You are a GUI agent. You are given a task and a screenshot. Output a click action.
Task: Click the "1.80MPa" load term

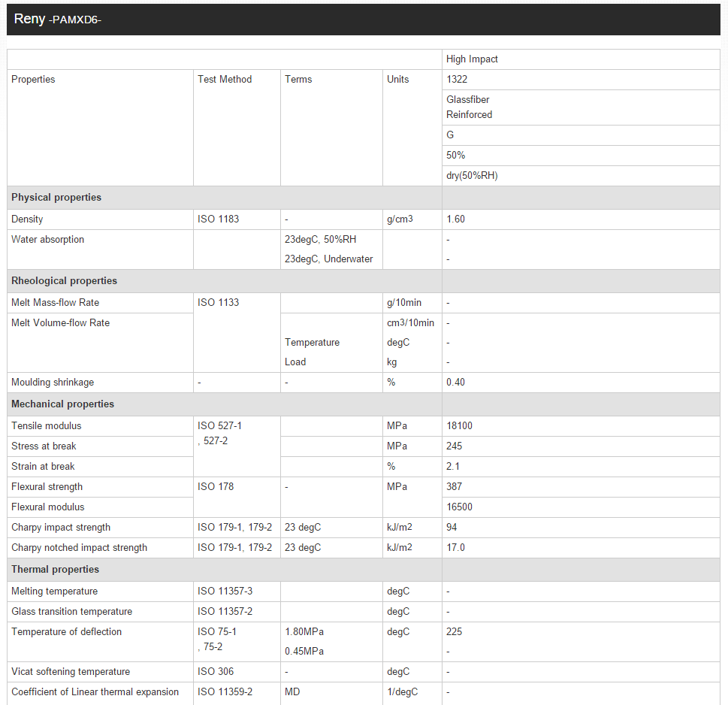pyautogui.click(x=304, y=632)
